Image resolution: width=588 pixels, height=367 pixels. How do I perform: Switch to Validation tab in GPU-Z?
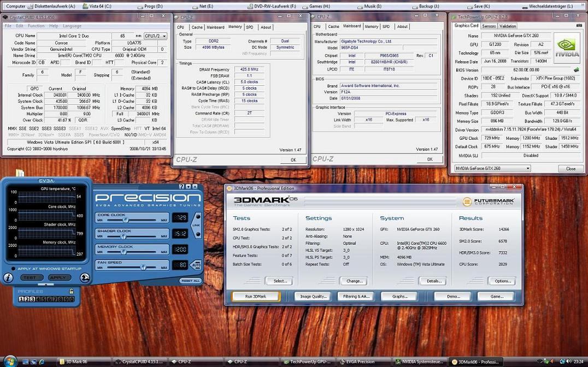[x=508, y=26]
